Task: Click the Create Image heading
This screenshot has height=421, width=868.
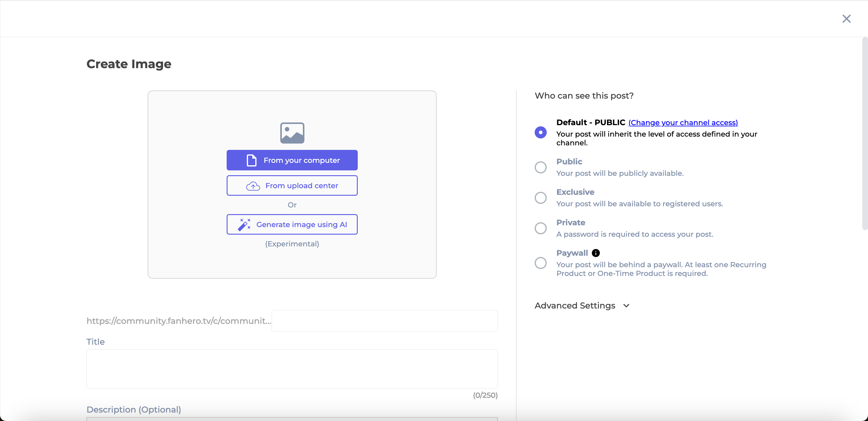Action: [x=129, y=64]
